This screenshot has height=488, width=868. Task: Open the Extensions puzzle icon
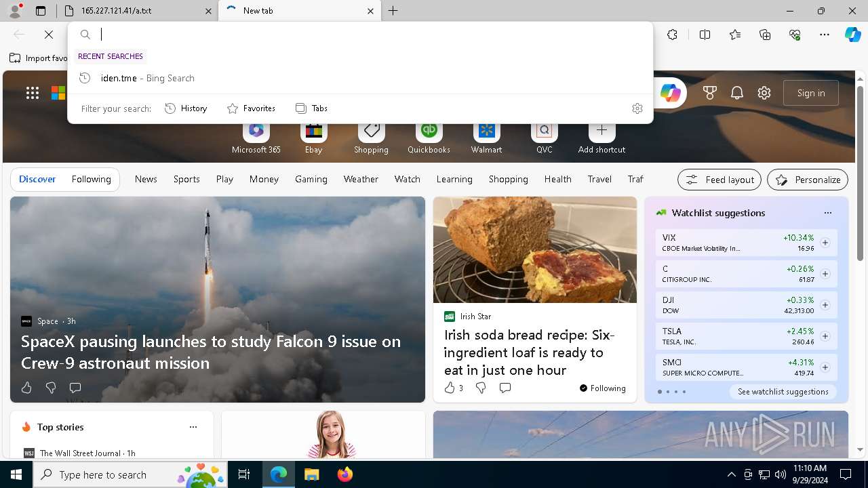coord(672,35)
